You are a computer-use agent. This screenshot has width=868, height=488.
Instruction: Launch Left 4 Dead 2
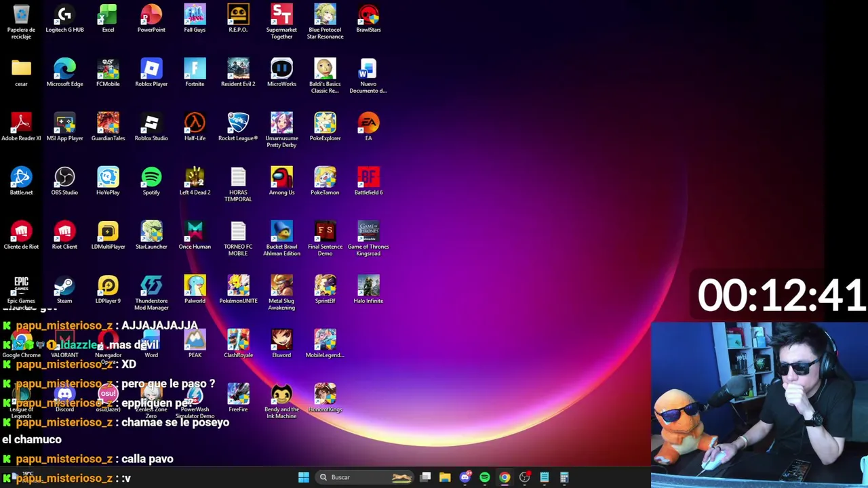(195, 182)
